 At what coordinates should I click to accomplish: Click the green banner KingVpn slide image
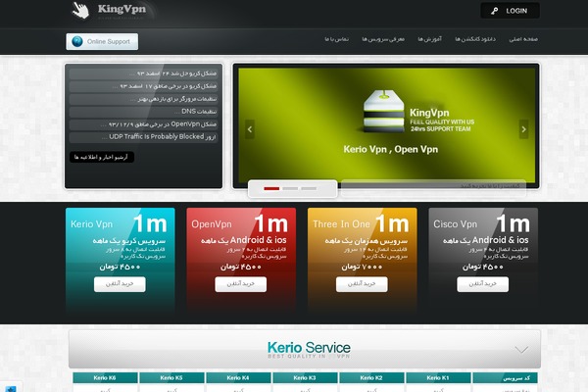tap(386, 124)
